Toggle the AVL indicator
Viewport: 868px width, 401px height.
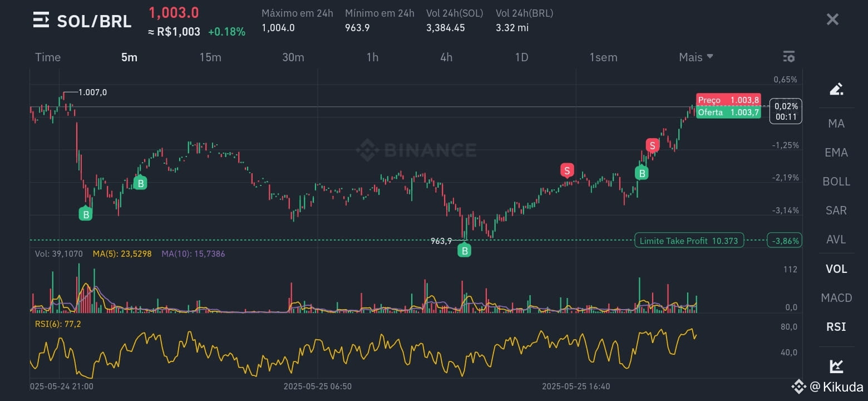coord(836,239)
